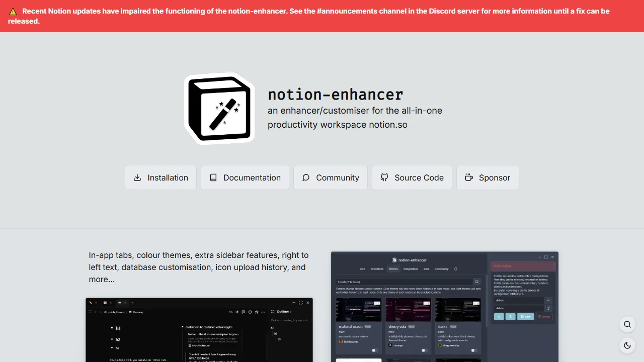Switch to the extensions tab
The height and width of the screenshot is (362, 644).
[x=377, y=268]
